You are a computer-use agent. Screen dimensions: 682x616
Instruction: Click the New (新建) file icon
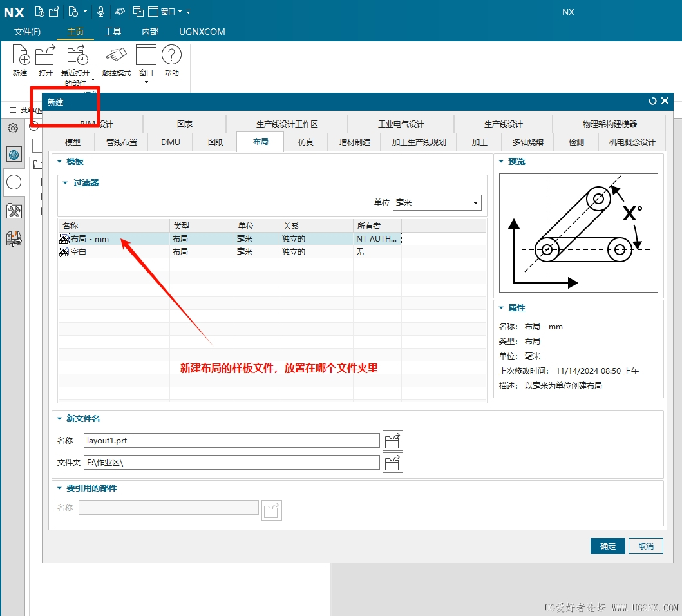point(21,56)
